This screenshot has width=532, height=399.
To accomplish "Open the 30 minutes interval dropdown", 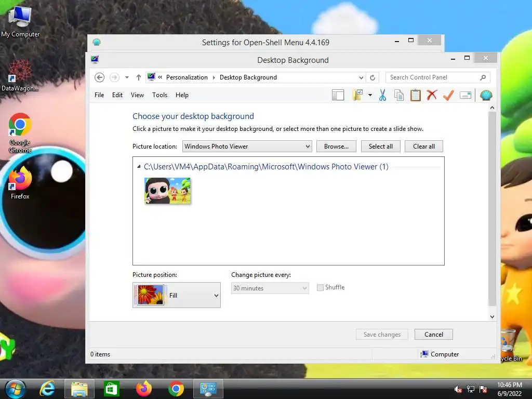I will [x=270, y=288].
